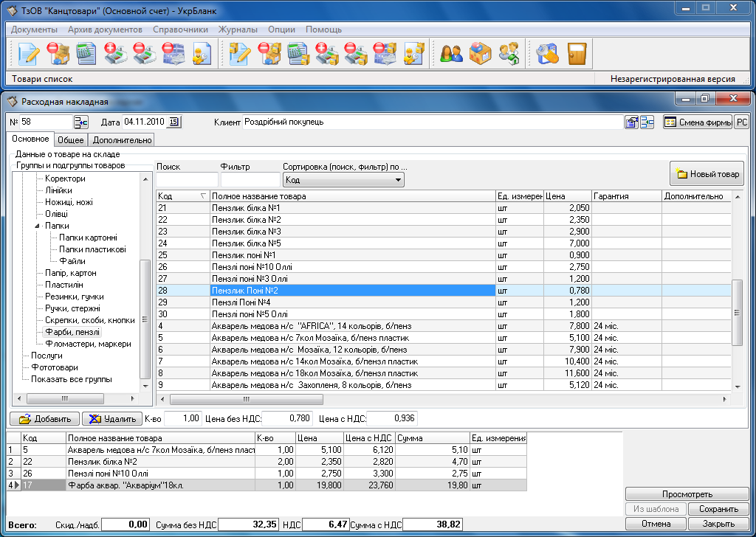Viewport: 756px width, 537px height.
Task: Click the client selection icon beside client field
Action: point(631,122)
